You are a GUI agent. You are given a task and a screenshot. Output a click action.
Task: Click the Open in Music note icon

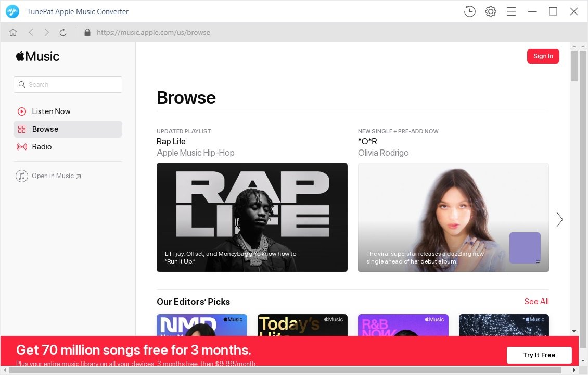(22, 176)
